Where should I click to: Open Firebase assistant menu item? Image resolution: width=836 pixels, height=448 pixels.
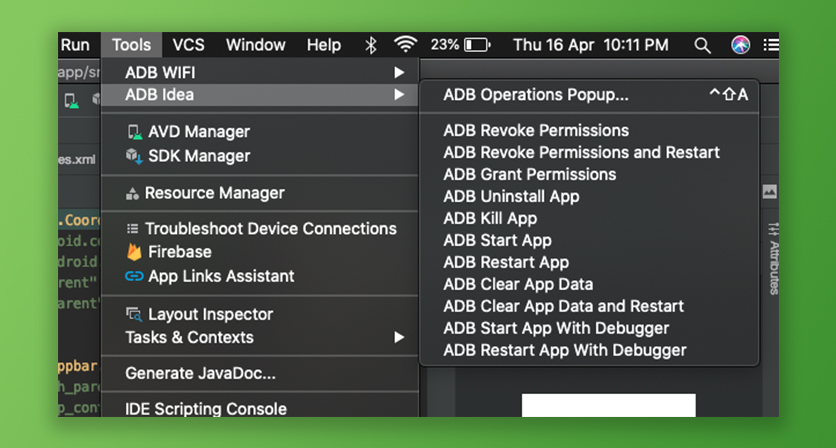point(260,252)
